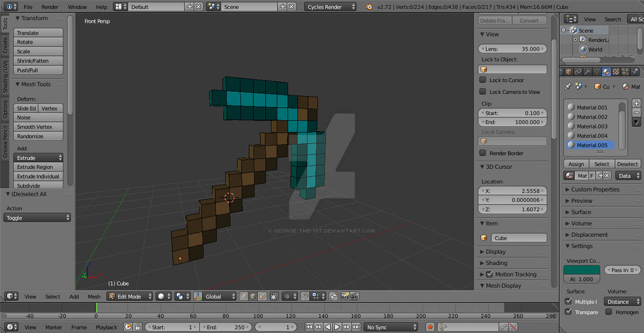This screenshot has width=644, height=333.
Task: Open the Render menu
Action: (50, 7)
